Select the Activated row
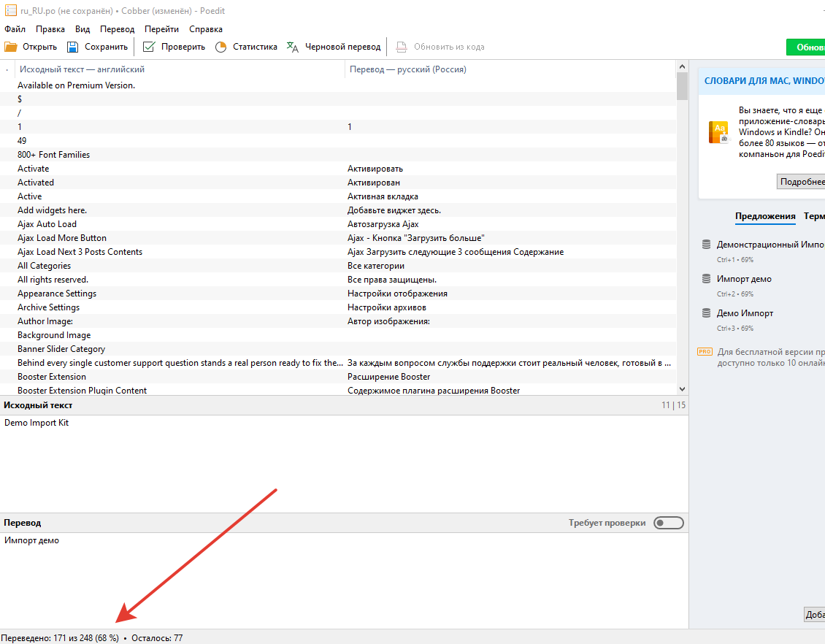The height and width of the screenshot is (644, 825). tap(338, 183)
